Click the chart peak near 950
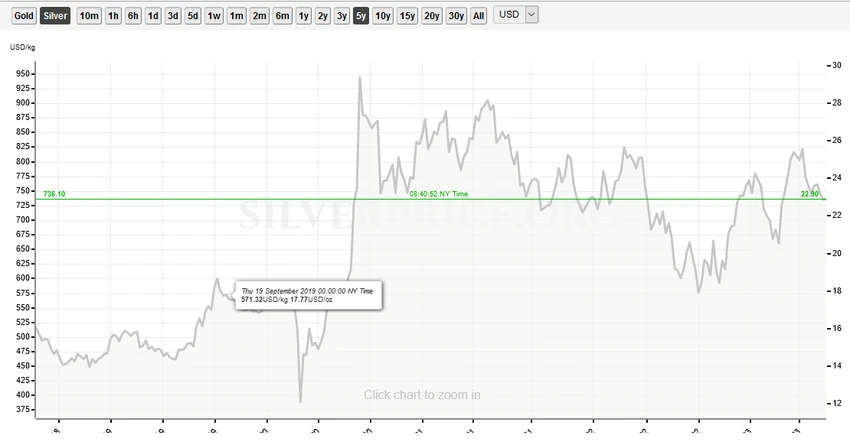Viewport: 850px width, 448px height. point(359,78)
